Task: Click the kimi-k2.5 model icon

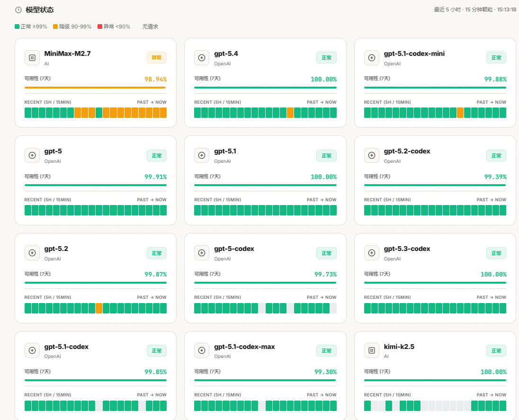Action: 372,350
